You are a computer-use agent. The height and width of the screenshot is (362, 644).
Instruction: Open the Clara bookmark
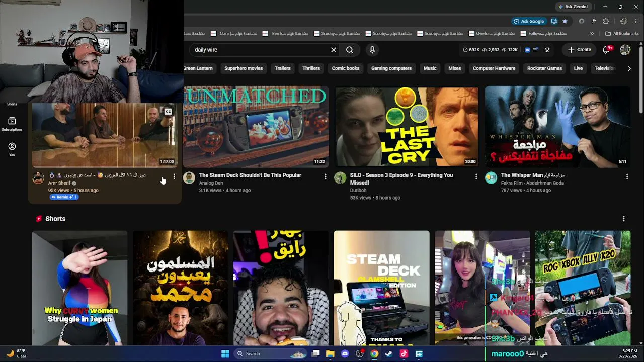[x=233, y=34]
